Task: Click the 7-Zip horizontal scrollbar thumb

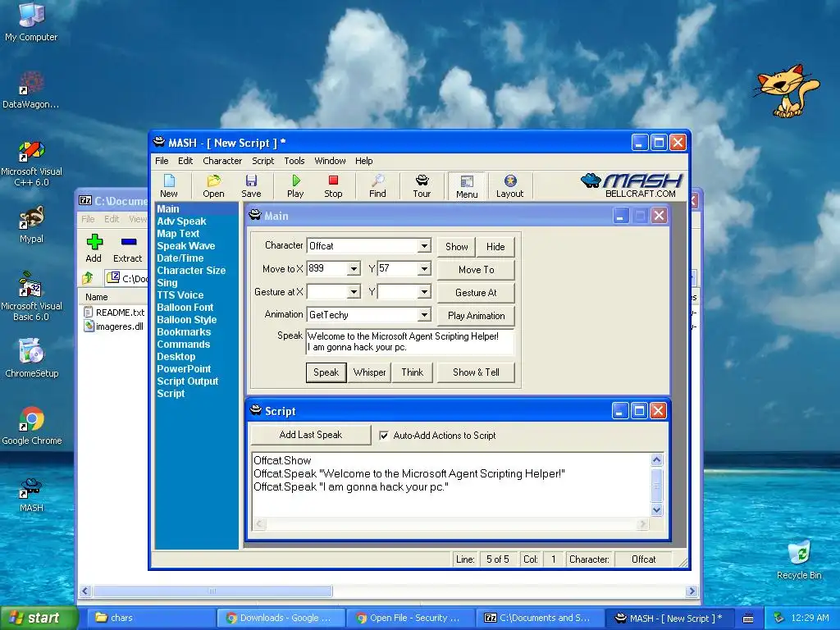Action: click(x=212, y=591)
